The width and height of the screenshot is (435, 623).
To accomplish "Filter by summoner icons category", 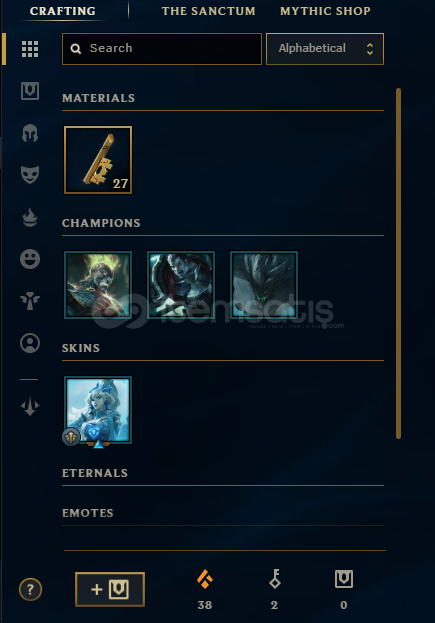I will click(30, 343).
